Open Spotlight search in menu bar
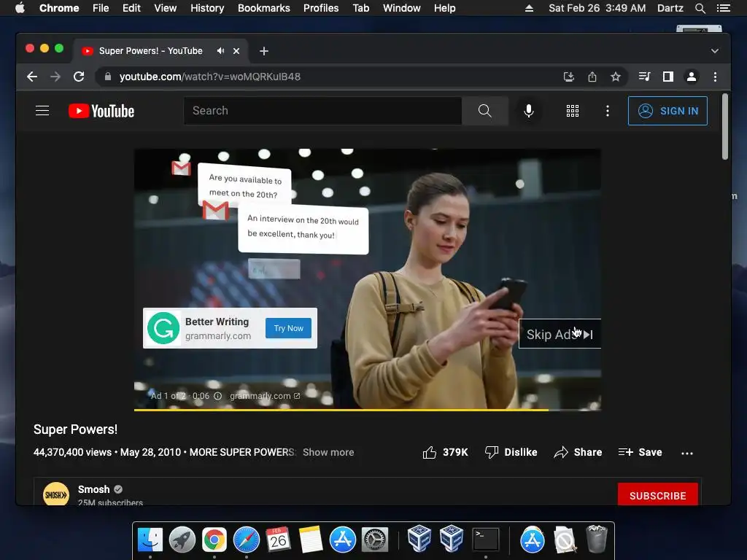Screen dimensions: 747x560 pyautogui.click(x=700, y=8)
